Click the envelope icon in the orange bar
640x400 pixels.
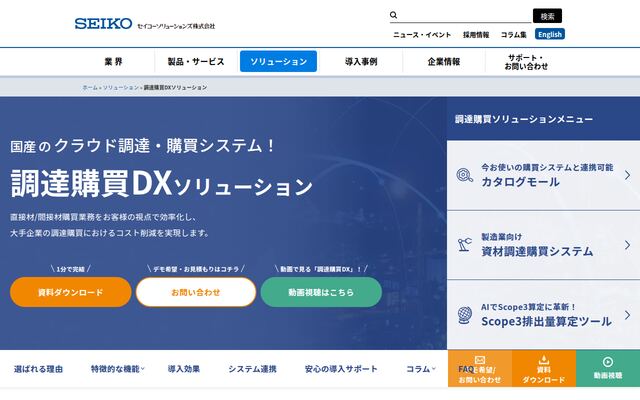480,360
